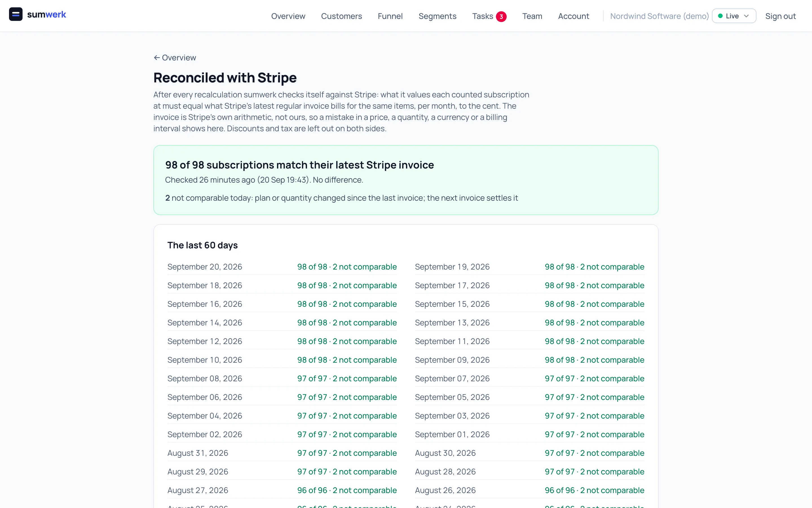Select the September 06, 2026 date
This screenshot has height=508, width=812.
pyautogui.click(x=205, y=397)
